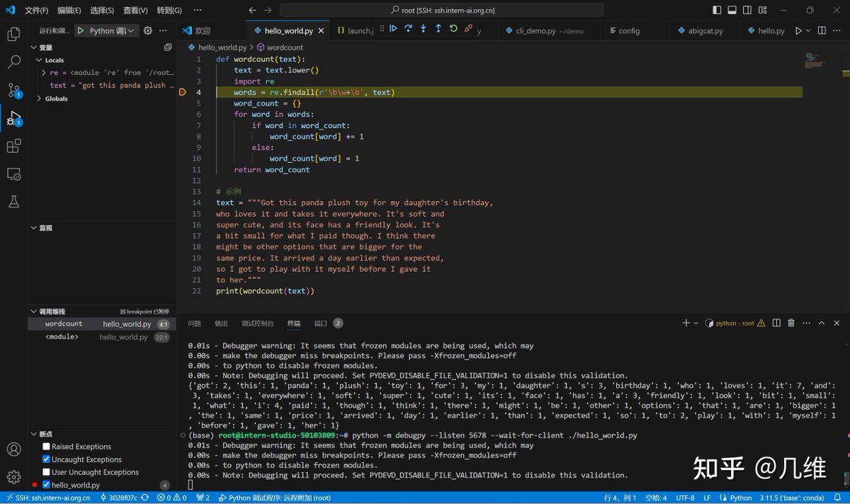Screen dimensions: 850x504
Task: Run Python file from editor title
Action: click(x=798, y=30)
